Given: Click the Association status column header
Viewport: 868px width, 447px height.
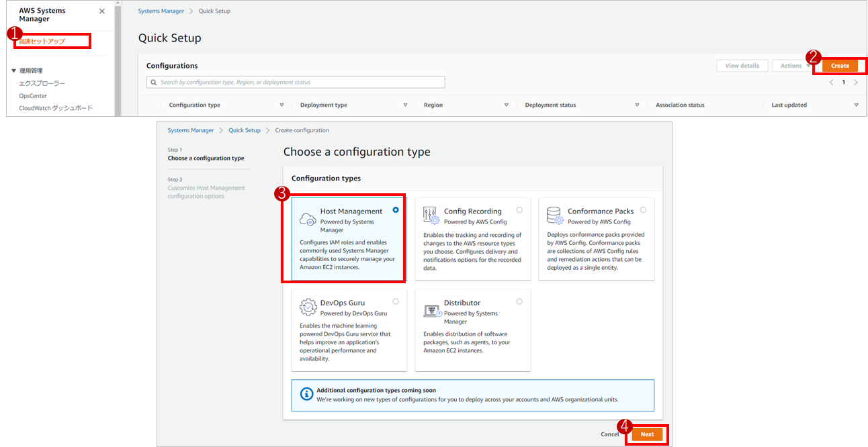Looking at the screenshot, I should click(x=680, y=105).
